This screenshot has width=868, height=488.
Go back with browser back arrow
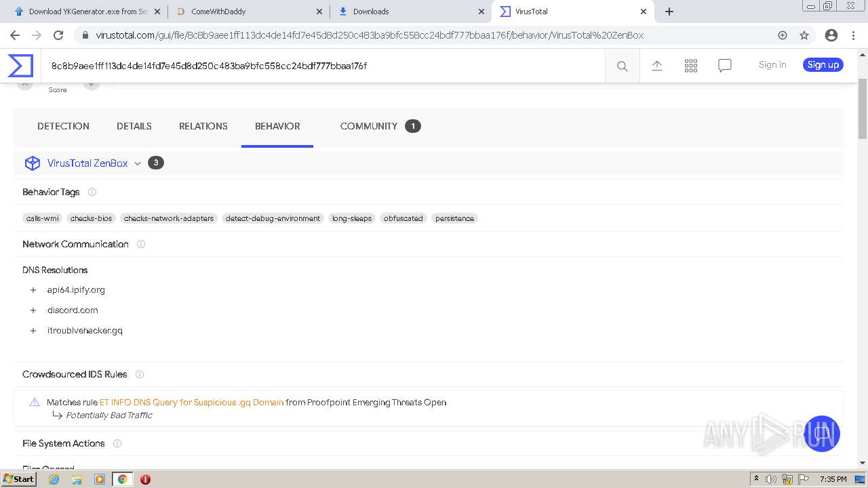pyautogui.click(x=14, y=35)
